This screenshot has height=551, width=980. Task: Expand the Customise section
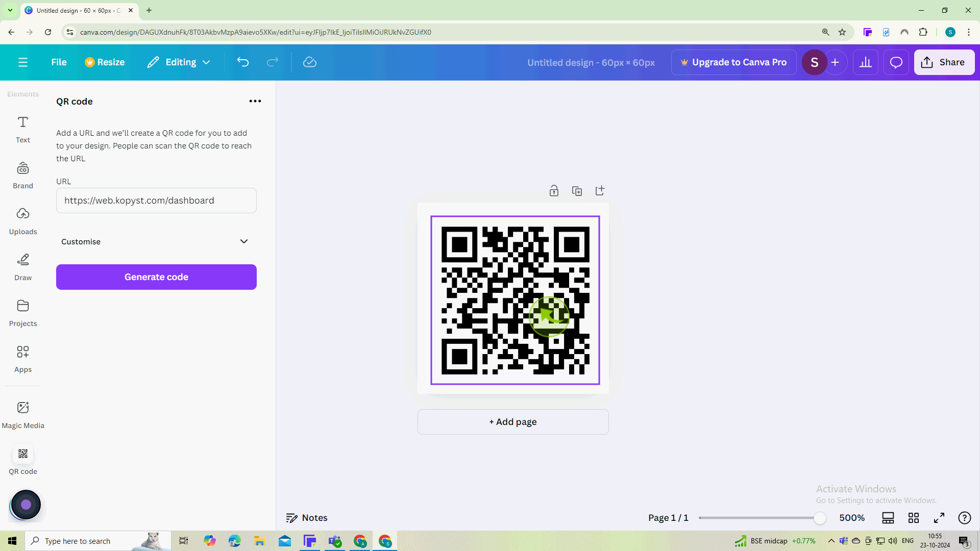click(156, 241)
